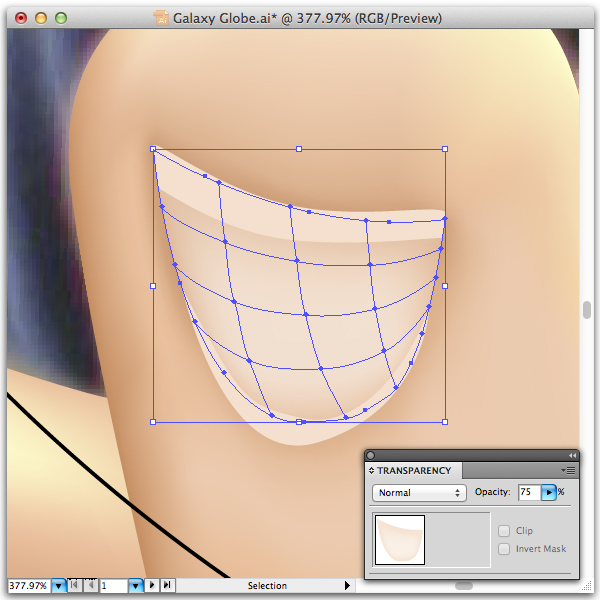Open the Transparency panel flyout menu
The width and height of the screenshot is (600, 600).
pos(569,470)
